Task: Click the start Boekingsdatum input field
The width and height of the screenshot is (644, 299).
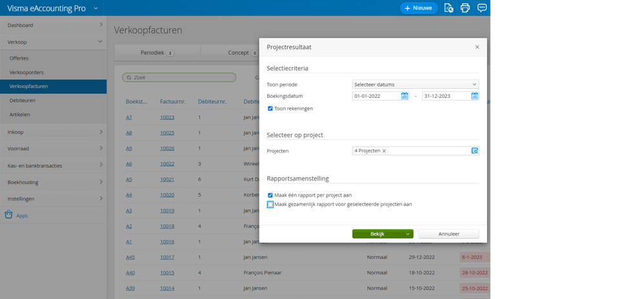Action: 376,96
